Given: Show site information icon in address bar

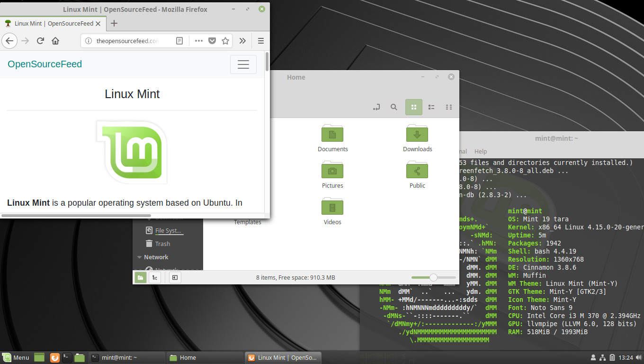Looking at the screenshot, I should click(88, 41).
